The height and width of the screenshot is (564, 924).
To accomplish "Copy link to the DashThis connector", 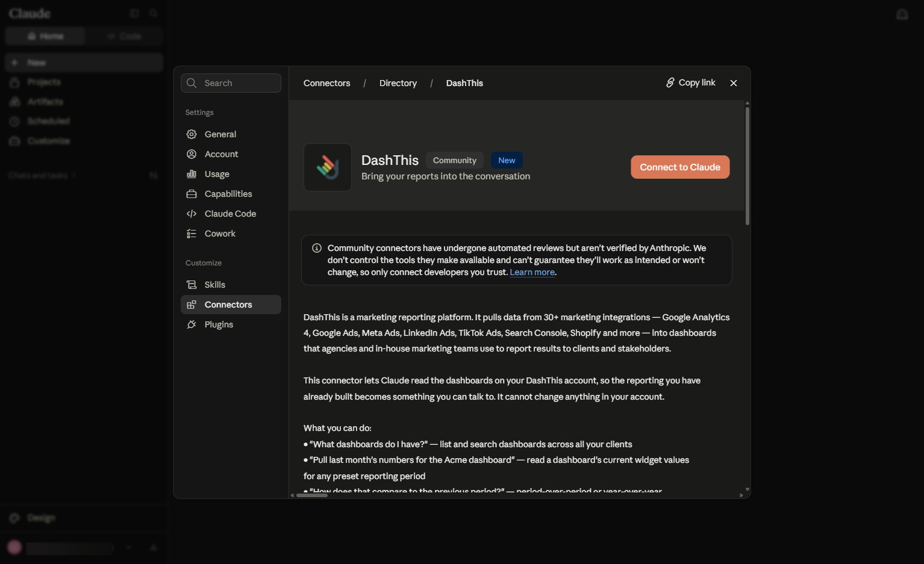I will click(x=690, y=82).
